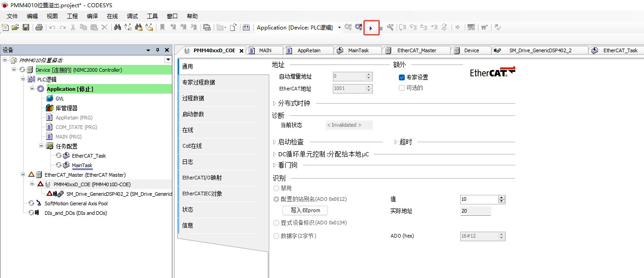Click the 写入EEprom button
The width and height of the screenshot is (644, 278).
click(x=305, y=210)
